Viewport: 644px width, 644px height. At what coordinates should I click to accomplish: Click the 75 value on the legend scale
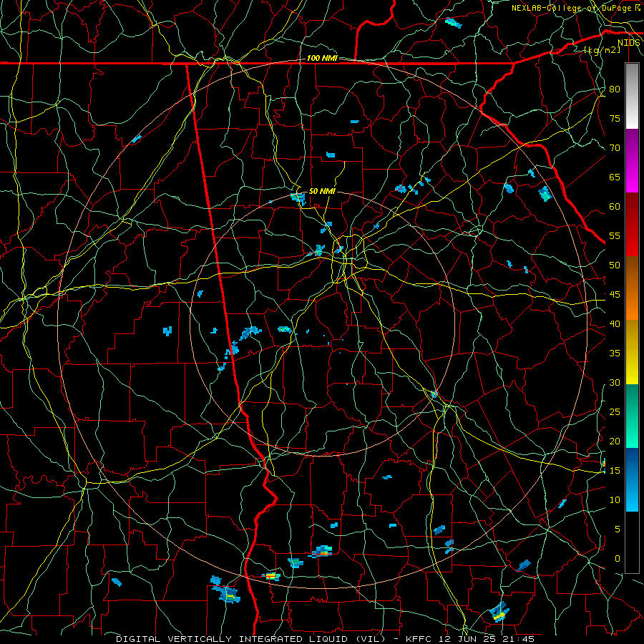click(615, 119)
